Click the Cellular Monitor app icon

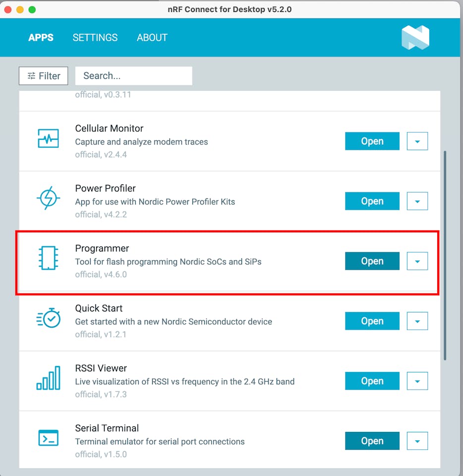[x=48, y=138]
